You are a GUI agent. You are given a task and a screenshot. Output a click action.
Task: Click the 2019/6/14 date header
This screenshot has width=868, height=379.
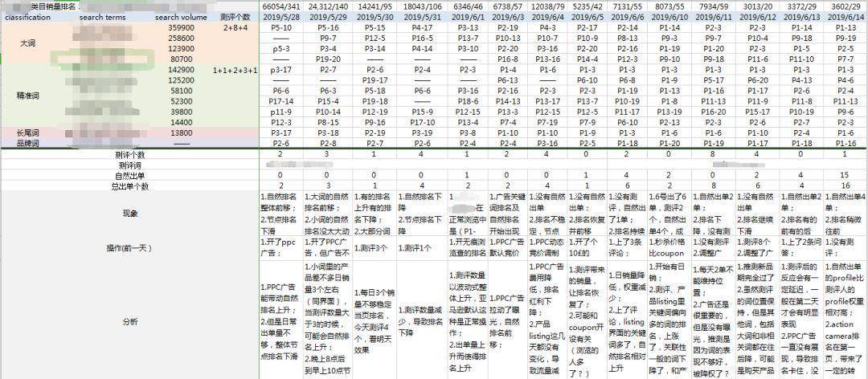point(845,17)
